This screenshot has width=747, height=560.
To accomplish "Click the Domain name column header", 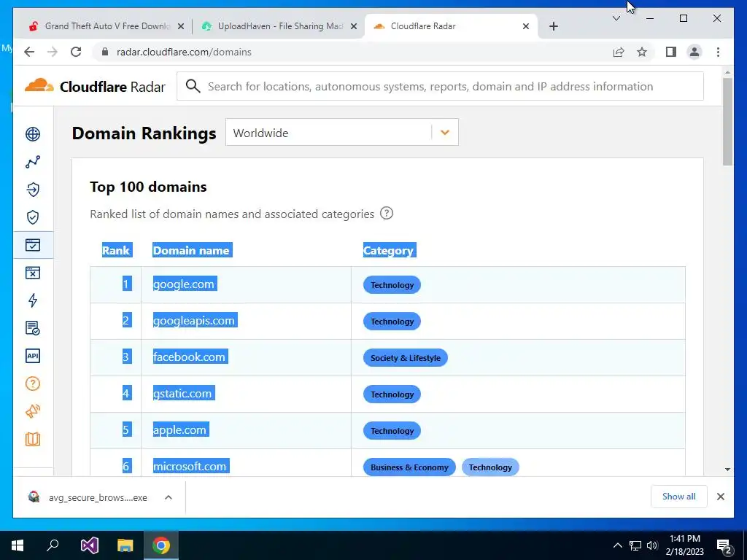I will click(x=192, y=250).
